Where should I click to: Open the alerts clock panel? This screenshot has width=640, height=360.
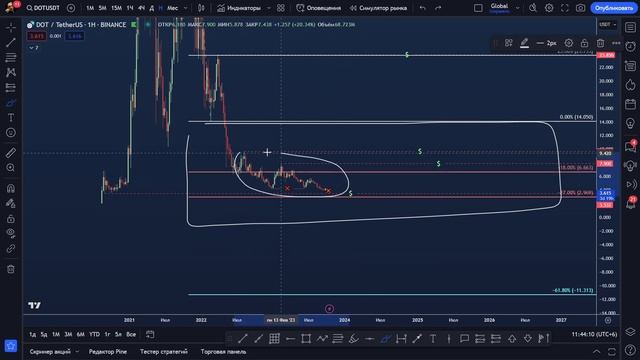(631, 47)
